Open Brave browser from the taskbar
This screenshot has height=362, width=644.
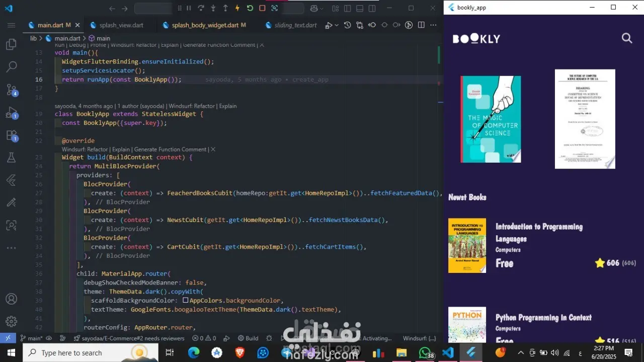240,353
